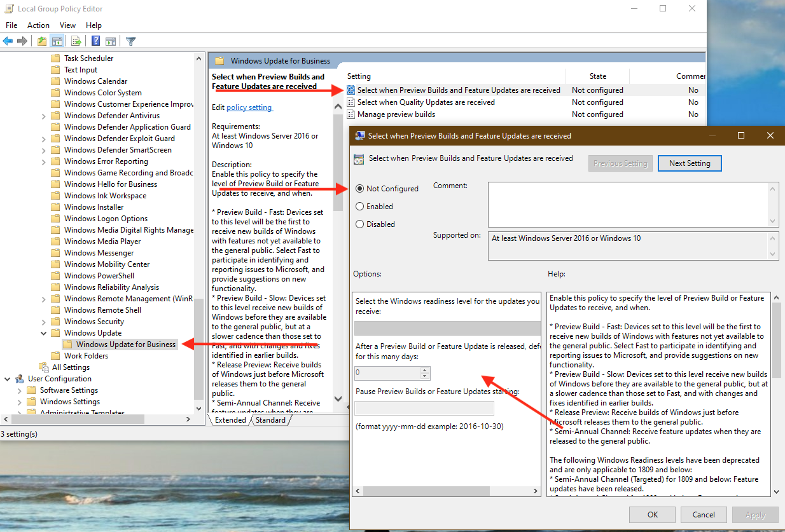Open Help via blue question mark icon
Viewport: 785px width, 532px height.
(95, 41)
